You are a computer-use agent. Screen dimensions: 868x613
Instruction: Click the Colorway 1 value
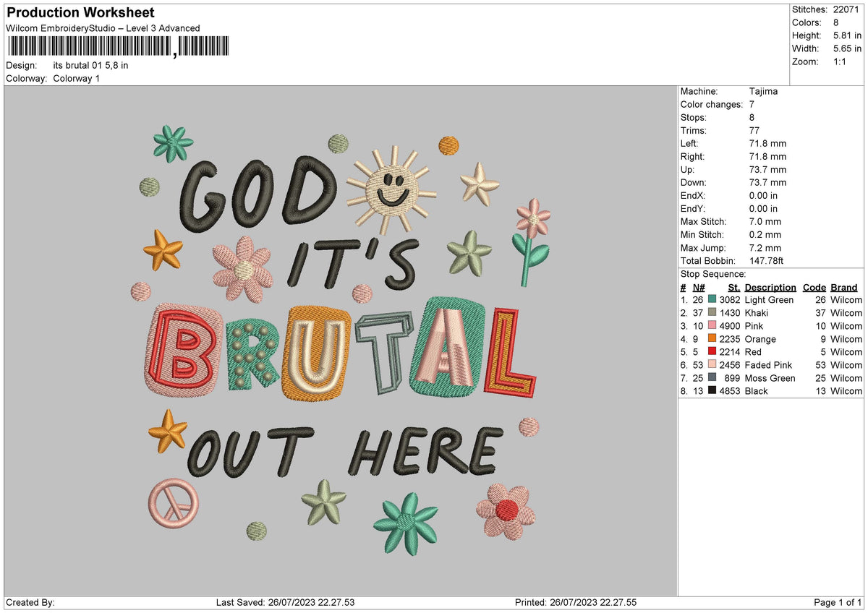78,78
